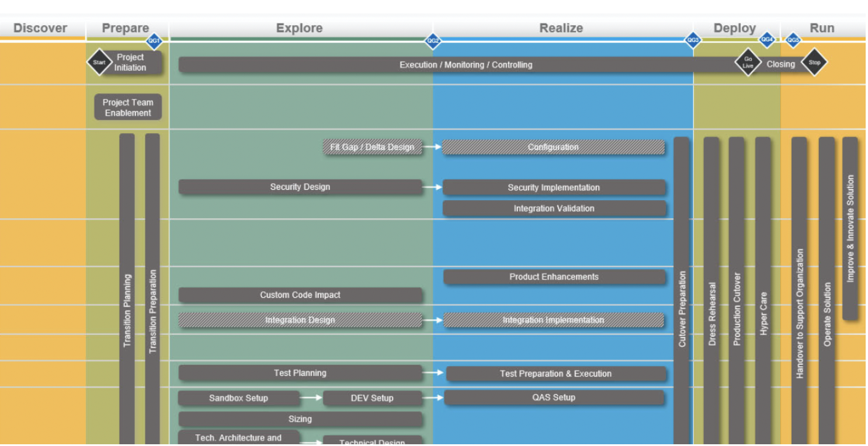Open the Security Design activity

point(300,187)
